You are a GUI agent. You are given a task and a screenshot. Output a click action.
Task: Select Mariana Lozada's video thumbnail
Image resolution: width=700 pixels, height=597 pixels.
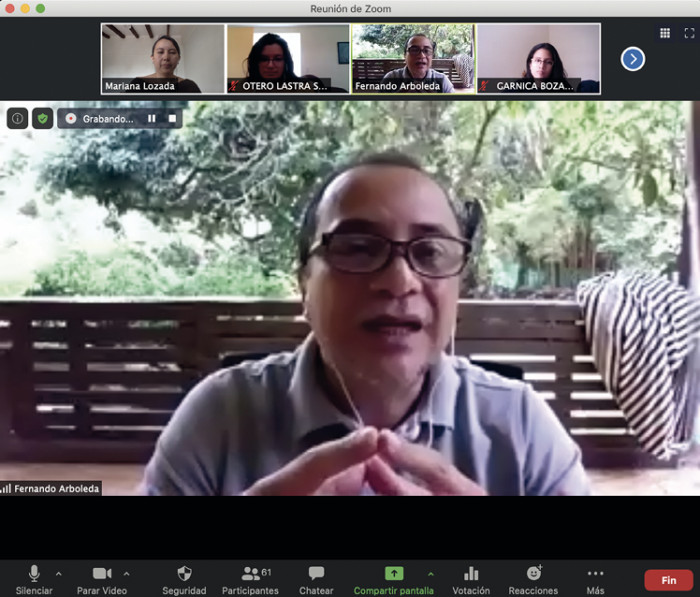pyautogui.click(x=163, y=58)
